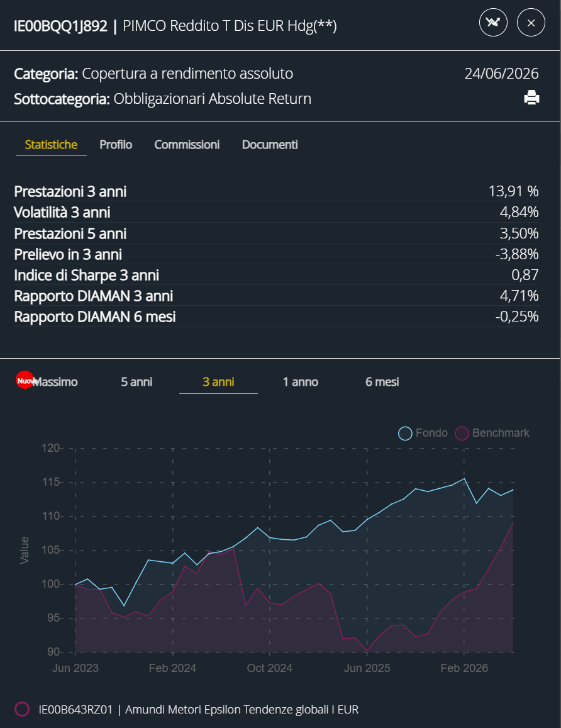Switch chart to 1 anno range

pyautogui.click(x=300, y=382)
